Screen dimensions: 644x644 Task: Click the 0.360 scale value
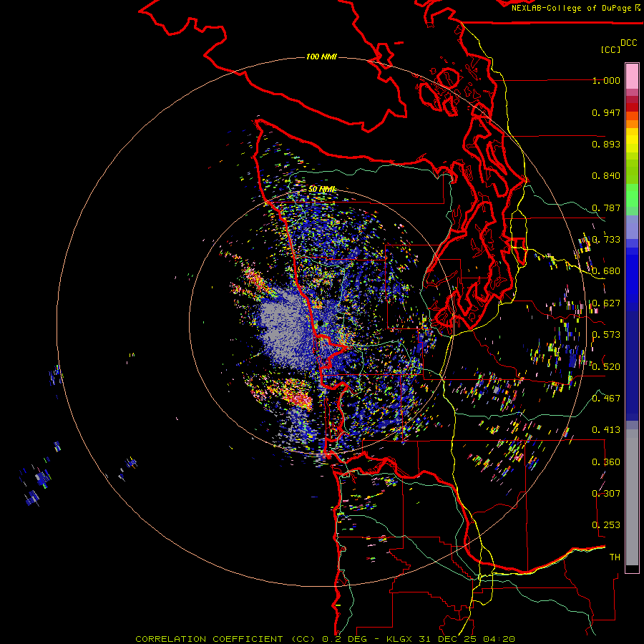pyautogui.click(x=606, y=462)
